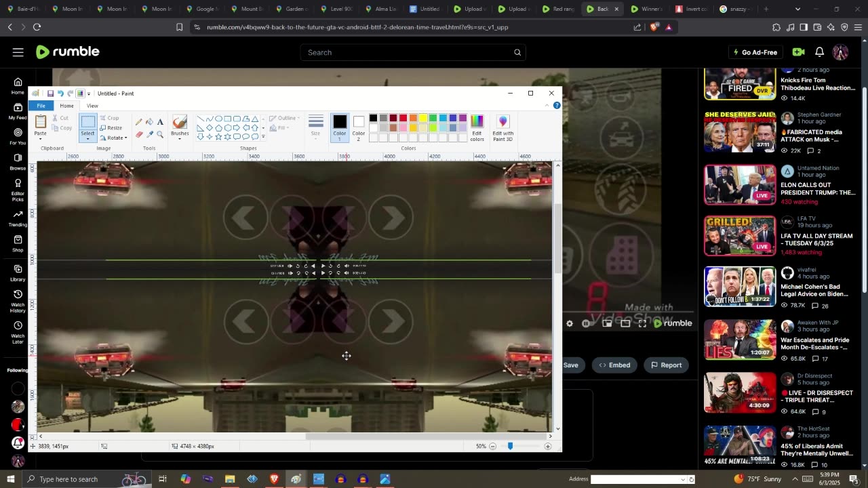Click video player settings gear

pos(570,324)
